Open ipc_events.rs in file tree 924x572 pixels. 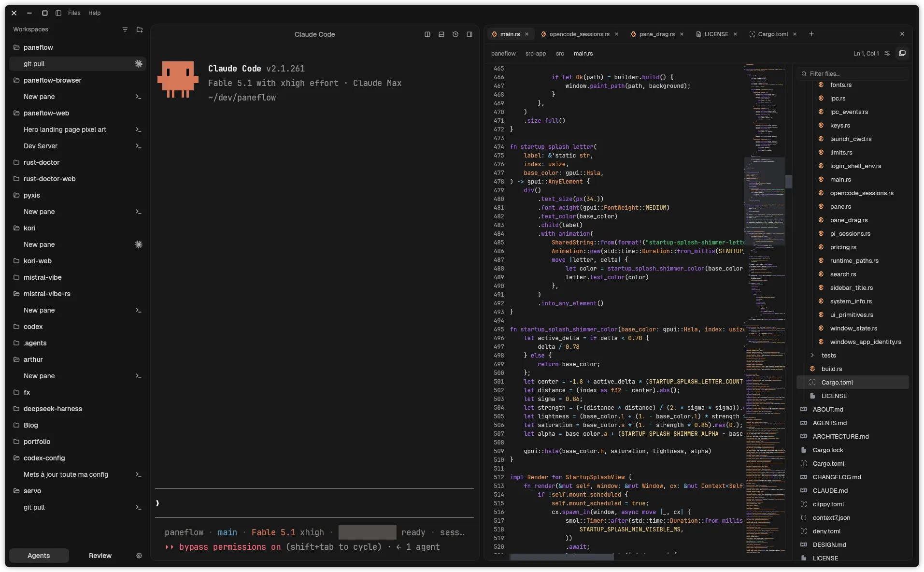click(x=849, y=112)
